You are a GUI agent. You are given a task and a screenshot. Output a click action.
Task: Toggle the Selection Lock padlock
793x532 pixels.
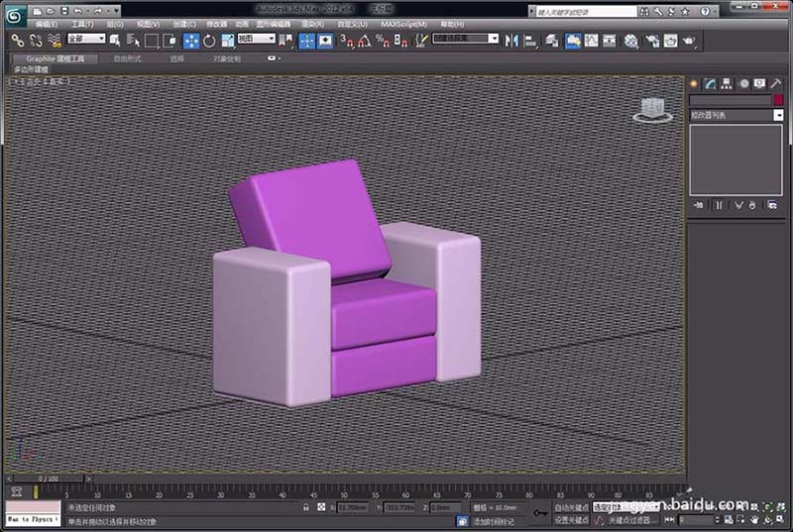pyautogui.click(x=305, y=507)
